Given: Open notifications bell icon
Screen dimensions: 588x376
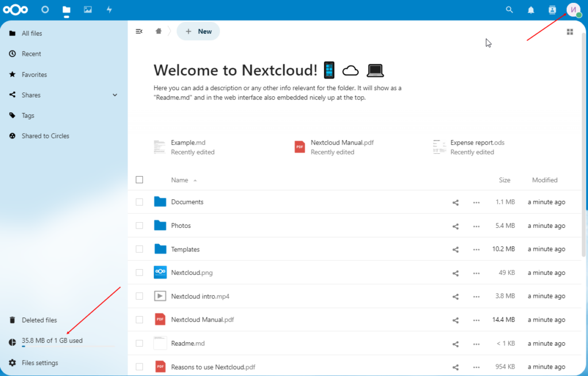Looking at the screenshot, I should coord(531,10).
